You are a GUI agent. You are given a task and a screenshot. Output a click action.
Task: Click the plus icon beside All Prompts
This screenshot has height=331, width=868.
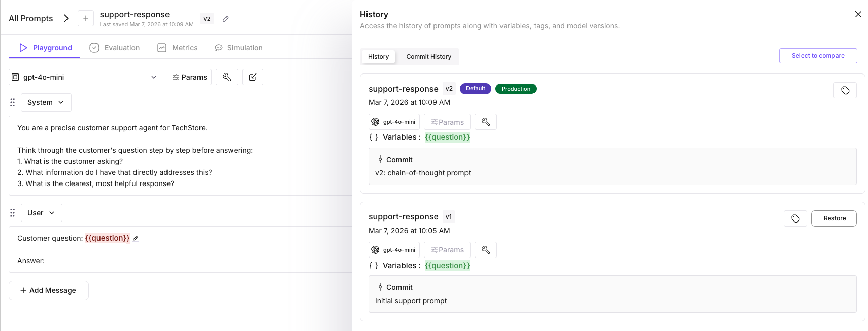85,18
